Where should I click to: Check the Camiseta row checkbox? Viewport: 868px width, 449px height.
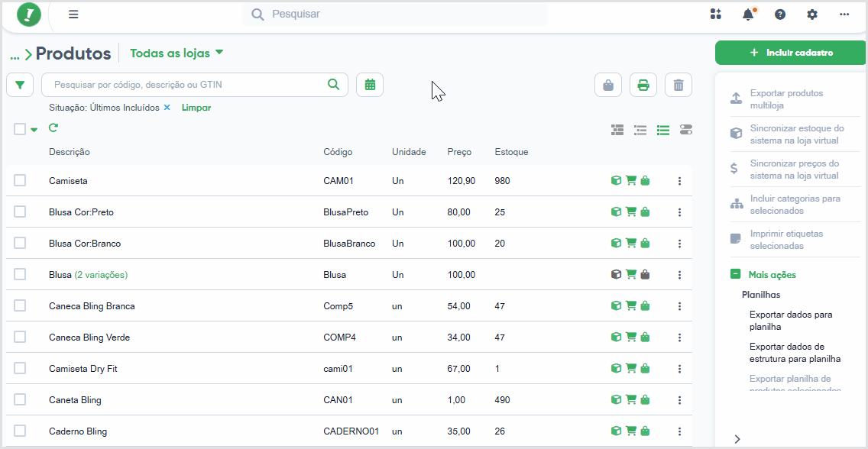[20, 180]
